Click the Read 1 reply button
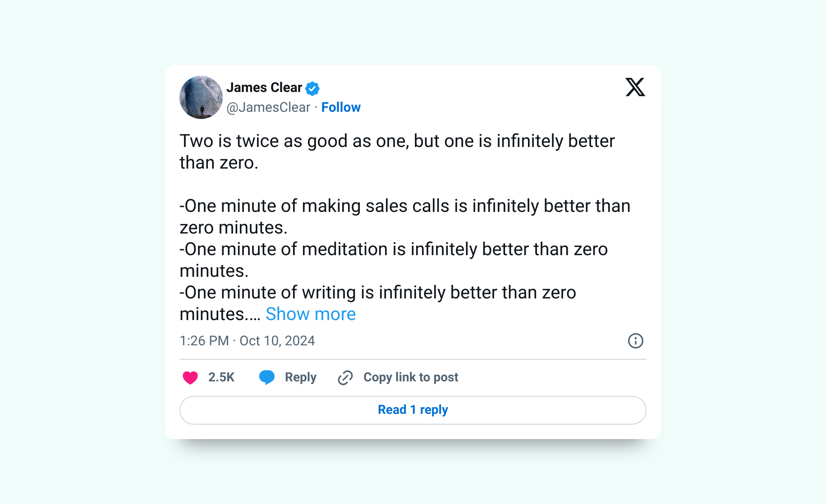Image resolution: width=826 pixels, height=504 pixels. coord(413,410)
